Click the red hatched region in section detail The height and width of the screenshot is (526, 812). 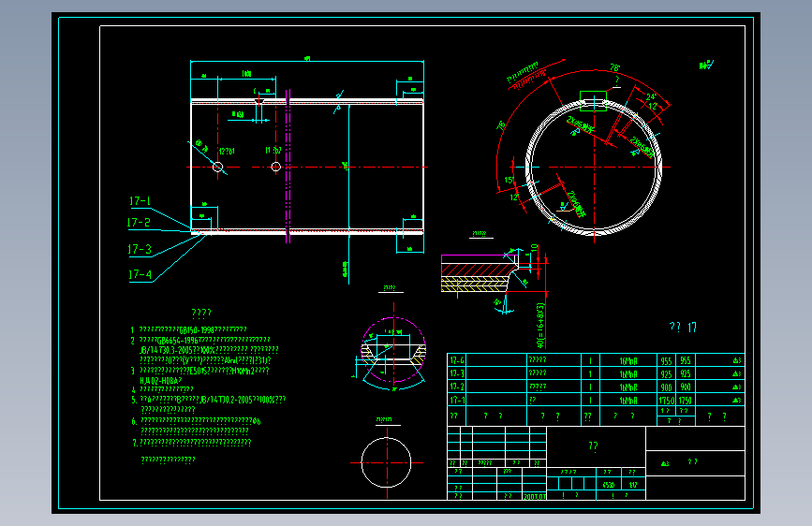pyautogui.click(x=474, y=270)
